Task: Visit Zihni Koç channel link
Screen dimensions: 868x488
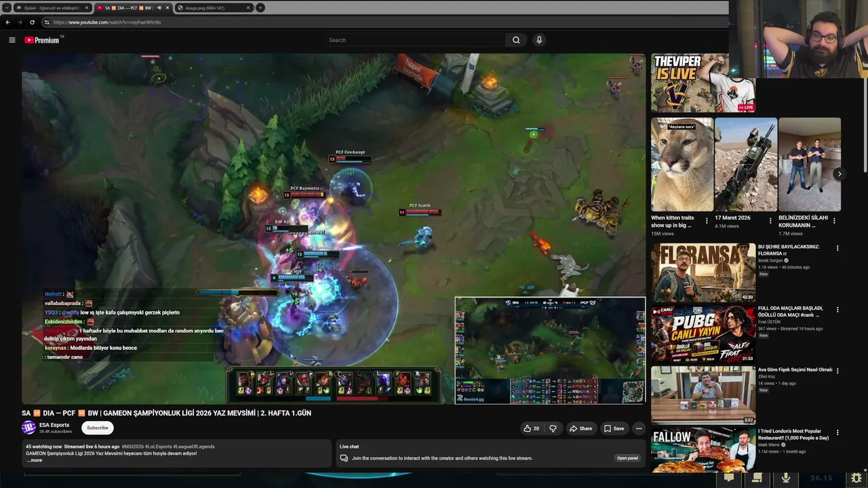Action: point(766,376)
